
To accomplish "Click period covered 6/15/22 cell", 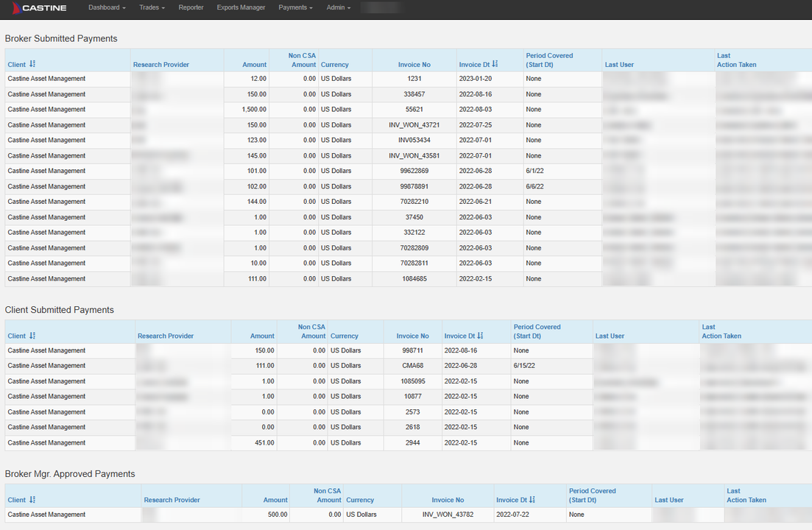I will (551, 366).
